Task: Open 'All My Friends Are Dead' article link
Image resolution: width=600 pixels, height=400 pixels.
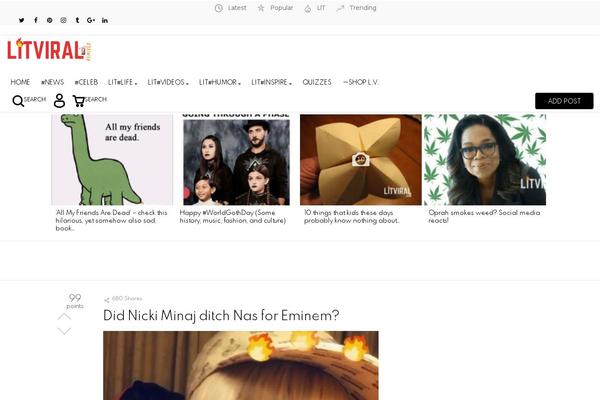Action: (x=111, y=220)
